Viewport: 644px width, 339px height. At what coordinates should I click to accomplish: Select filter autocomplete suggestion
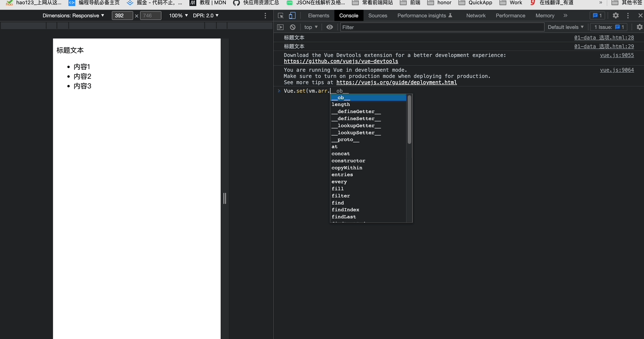[368, 196]
